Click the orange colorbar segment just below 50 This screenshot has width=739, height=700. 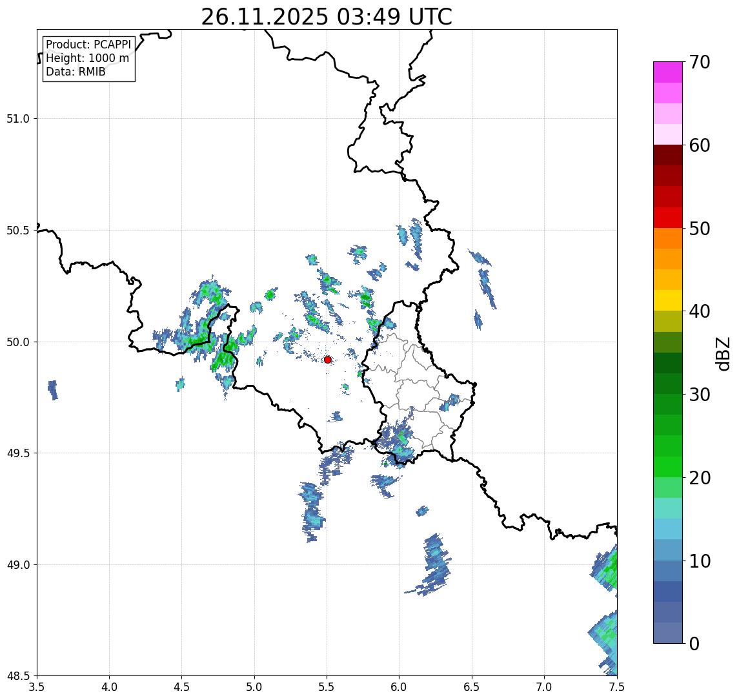point(668,238)
